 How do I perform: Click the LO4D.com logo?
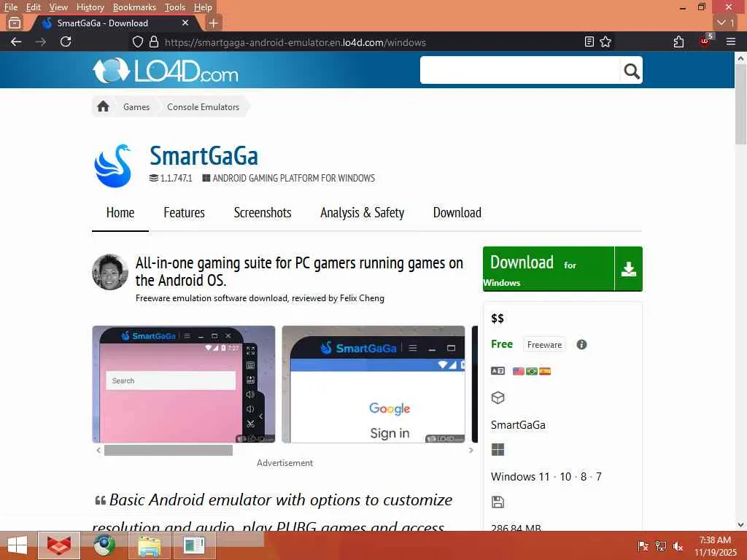point(166,71)
